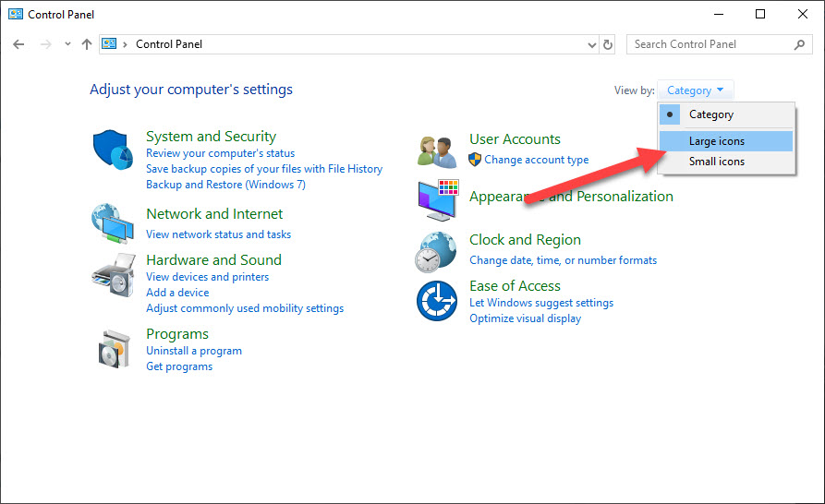Expand the breadcrumb chevron before Control Panel
Screen dimensions: 825x504
tap(126, 44)
